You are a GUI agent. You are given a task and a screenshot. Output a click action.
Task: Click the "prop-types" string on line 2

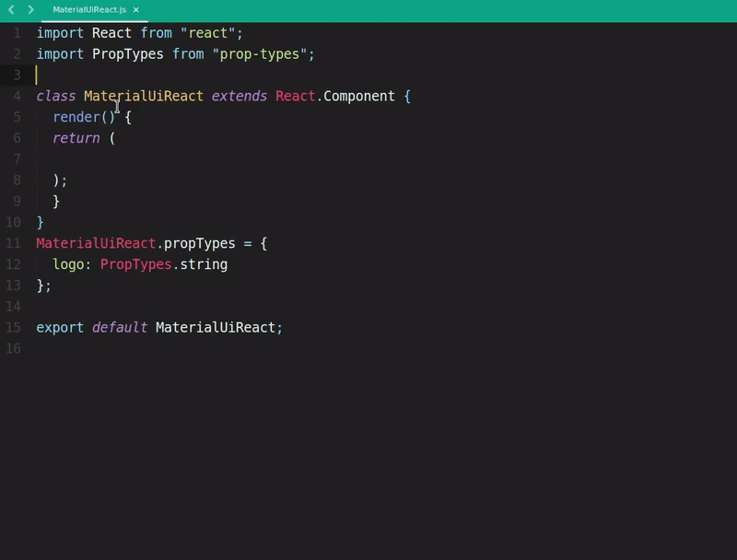[x=259, y=54]
